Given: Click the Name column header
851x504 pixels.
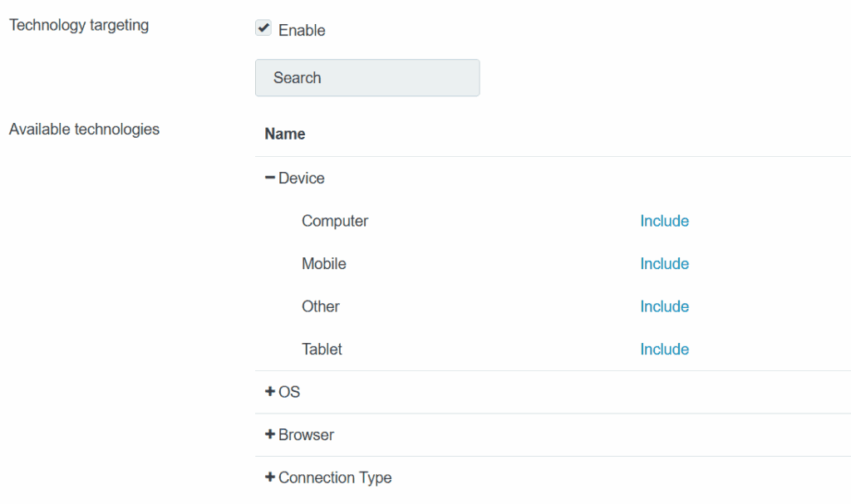Looking at the screenshot, I should 285,134.
